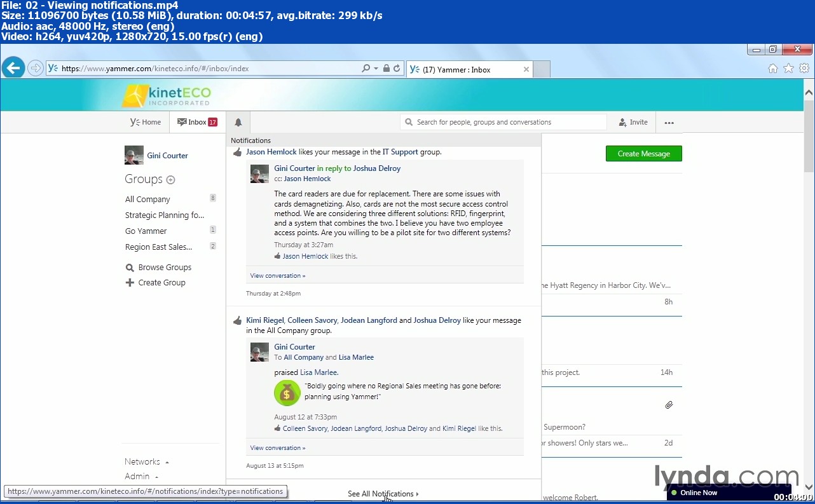Click thumbs-up icon beside Kimi Riegel notification
The width and height of the screenshot is (815, 504).
(238, 321)
